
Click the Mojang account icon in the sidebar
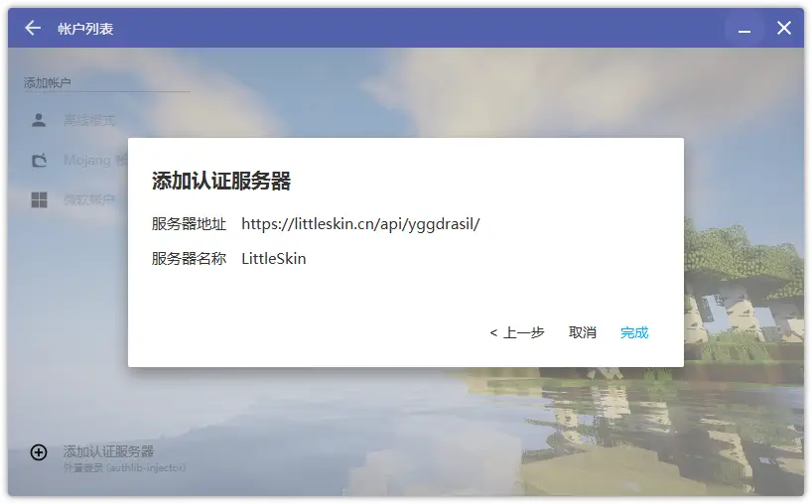coord(39,160)
